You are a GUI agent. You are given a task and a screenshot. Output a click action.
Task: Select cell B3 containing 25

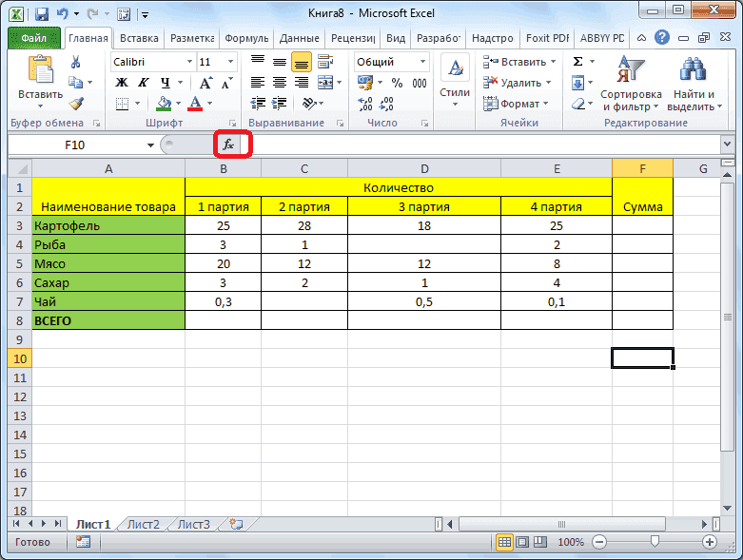click(x=223, y=226)
